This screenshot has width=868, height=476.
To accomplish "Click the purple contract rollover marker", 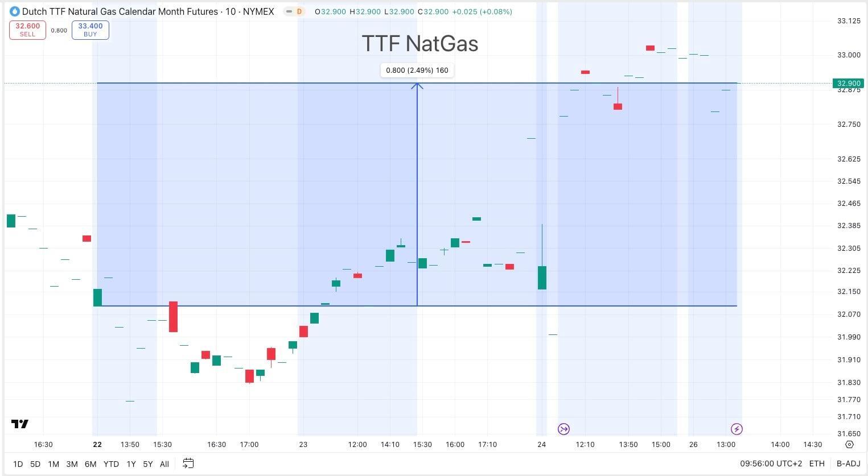I will pyautogui.click(x=563, y=429).
